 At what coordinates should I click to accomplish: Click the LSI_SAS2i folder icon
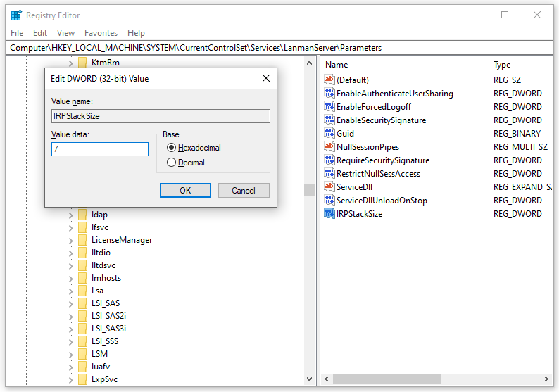tap(82, 316)
